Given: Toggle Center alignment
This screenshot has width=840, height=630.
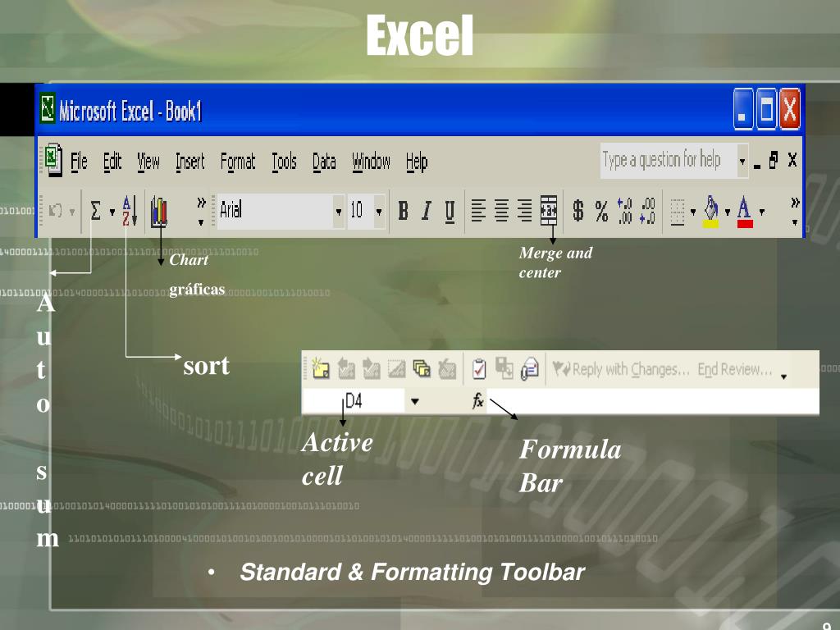Looking at the screenshot, I should point(501,211).
